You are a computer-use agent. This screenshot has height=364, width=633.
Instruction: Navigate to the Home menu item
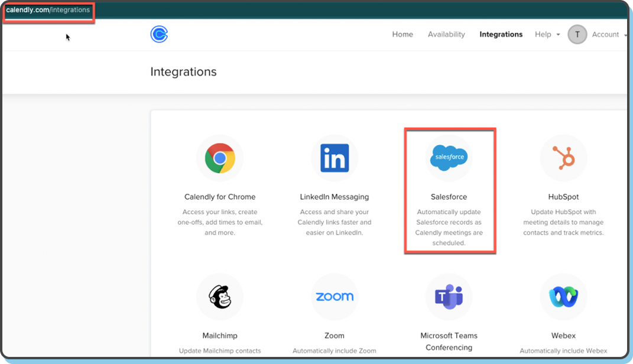(402, 34)
